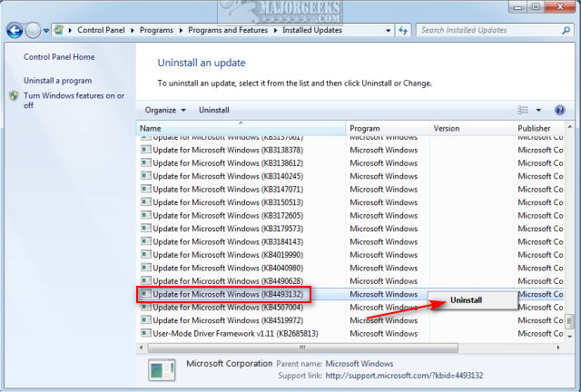The height and width of the screenshot is (392, 581).
Task: Click the icon next to KB3184143 update
Action: point(146,241)
